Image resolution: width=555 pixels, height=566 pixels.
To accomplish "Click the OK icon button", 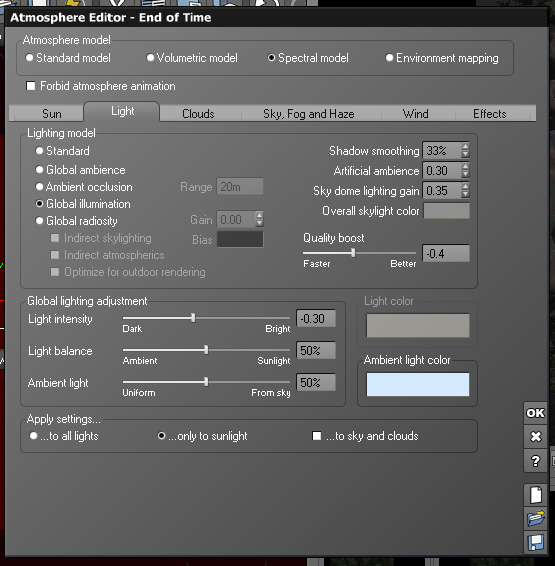I will coord(535,413).
